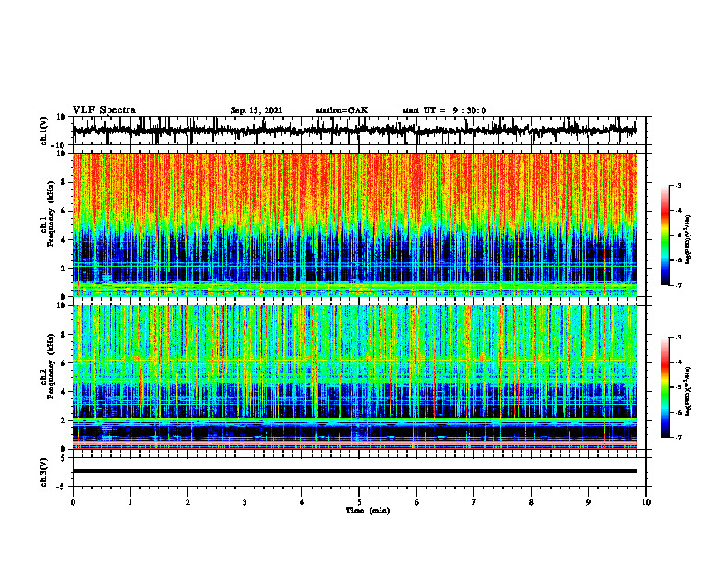Click the time axis tick label '10'
The image size is (728, 563).
click(x=646, y=502)
